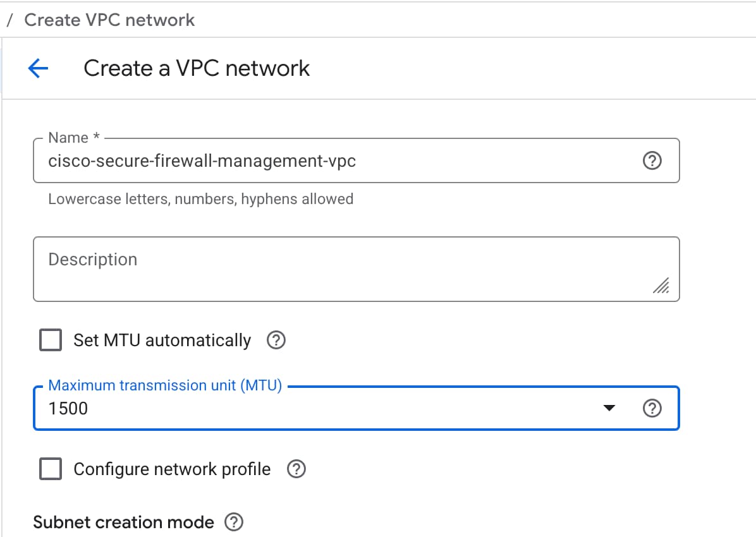Image resolution: width=756 pixels, height=537 pixels.
Task: Tick the Configure network profile checkbox
Action: [51, 469]
